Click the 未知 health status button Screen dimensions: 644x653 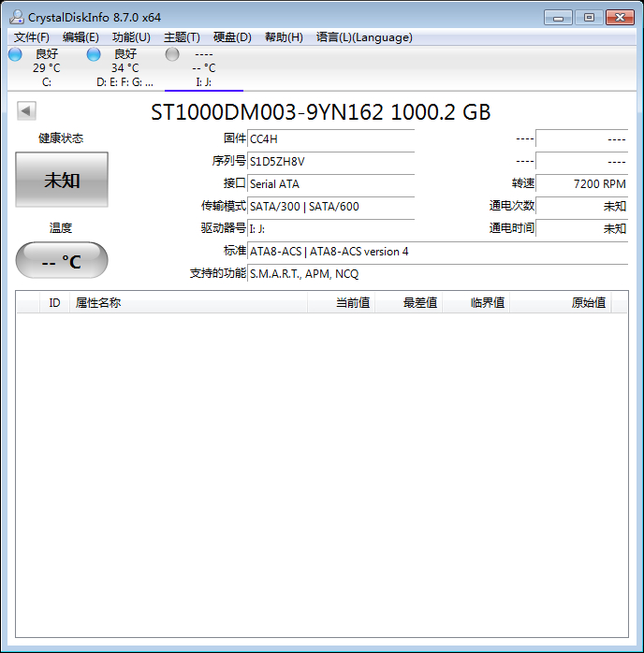point(62,180)
